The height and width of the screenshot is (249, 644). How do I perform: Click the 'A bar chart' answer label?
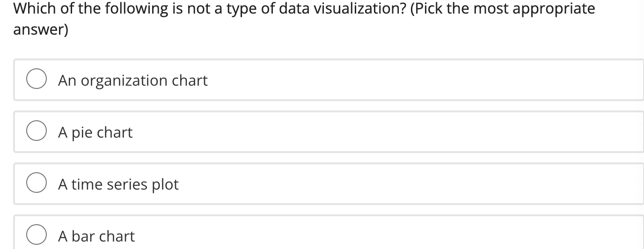(x=96, y=236)
